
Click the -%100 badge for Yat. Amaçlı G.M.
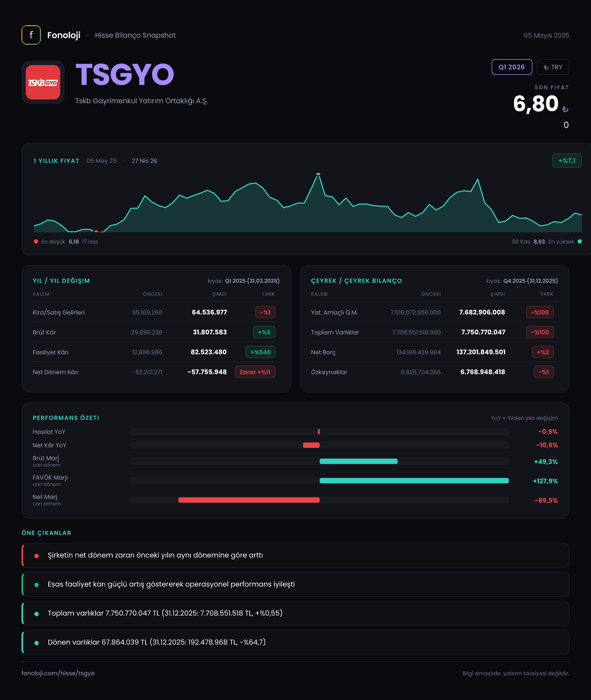(x=540, y=312)
